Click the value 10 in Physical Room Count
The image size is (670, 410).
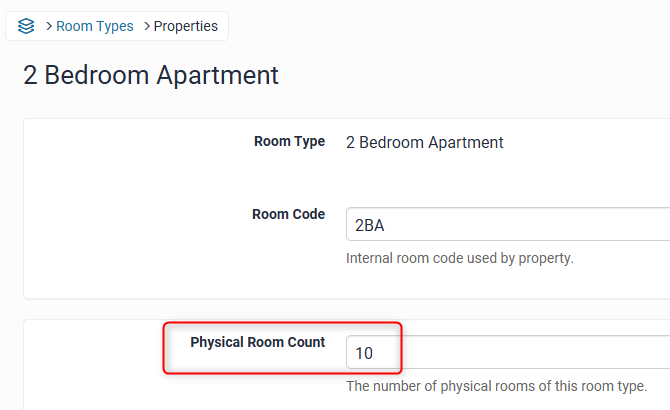363,353
